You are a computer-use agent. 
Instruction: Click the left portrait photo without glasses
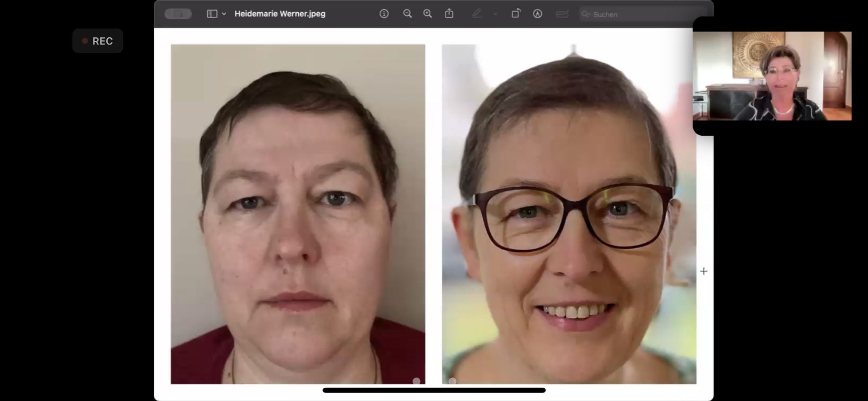click(298, 214)
